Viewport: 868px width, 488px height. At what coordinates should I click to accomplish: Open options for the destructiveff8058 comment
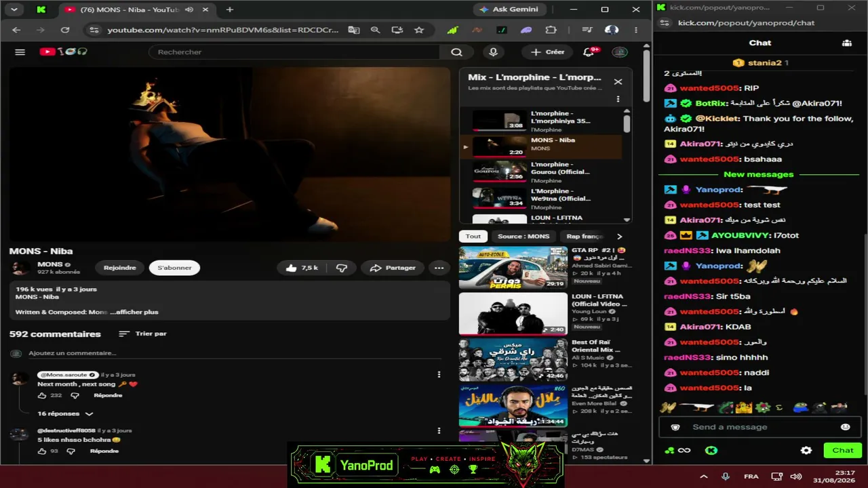439,430
